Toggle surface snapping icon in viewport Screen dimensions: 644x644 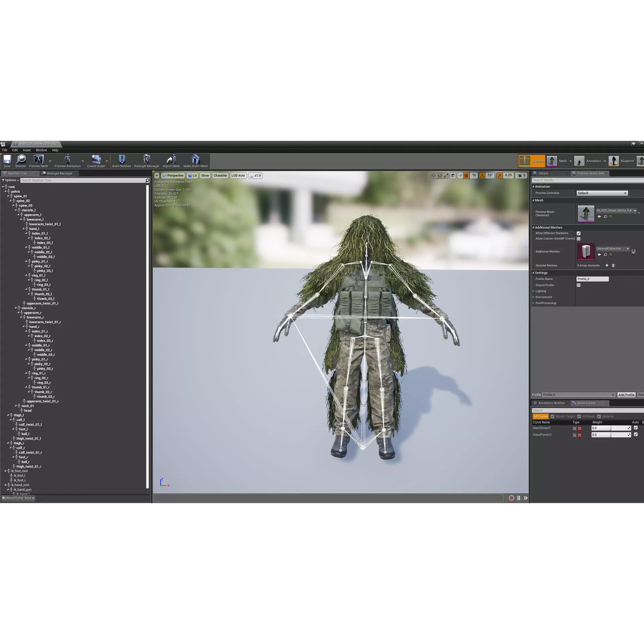tap(460, 175)
